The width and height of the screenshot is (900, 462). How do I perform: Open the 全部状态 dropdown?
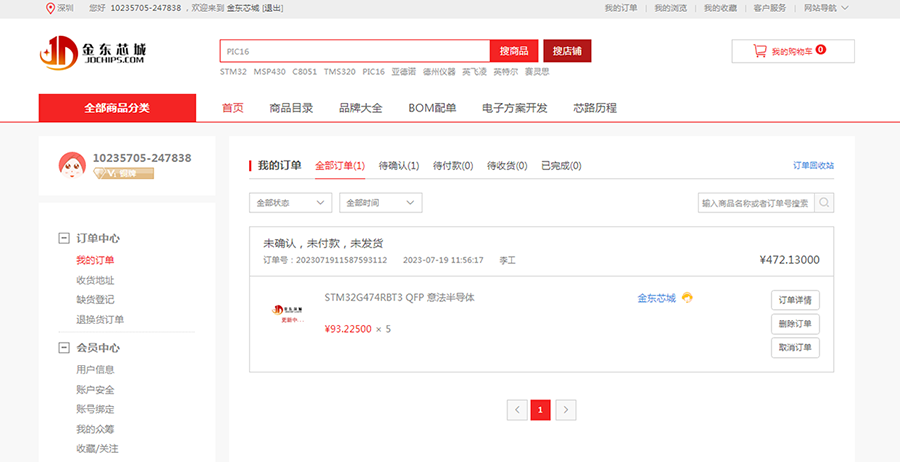point(290,203)
